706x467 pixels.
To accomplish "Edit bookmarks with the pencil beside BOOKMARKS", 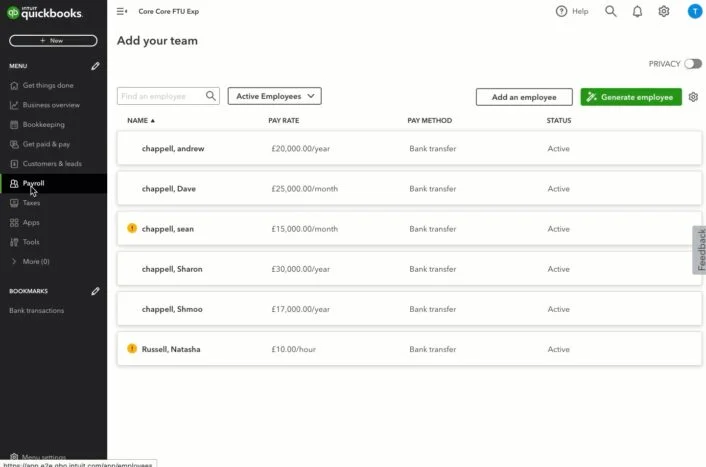I will pyautogui.click(x=95, y=291).
